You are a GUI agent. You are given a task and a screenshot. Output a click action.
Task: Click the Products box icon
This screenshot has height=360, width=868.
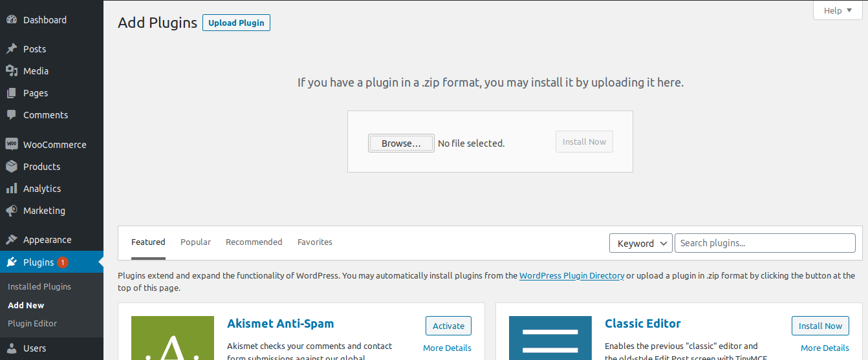12,167
